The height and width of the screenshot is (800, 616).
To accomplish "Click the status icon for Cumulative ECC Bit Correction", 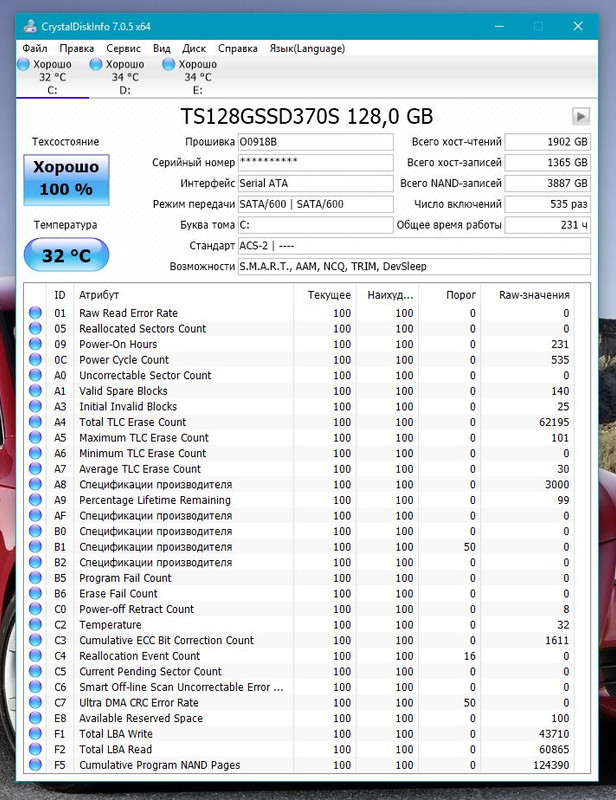I will pos(35,640).
